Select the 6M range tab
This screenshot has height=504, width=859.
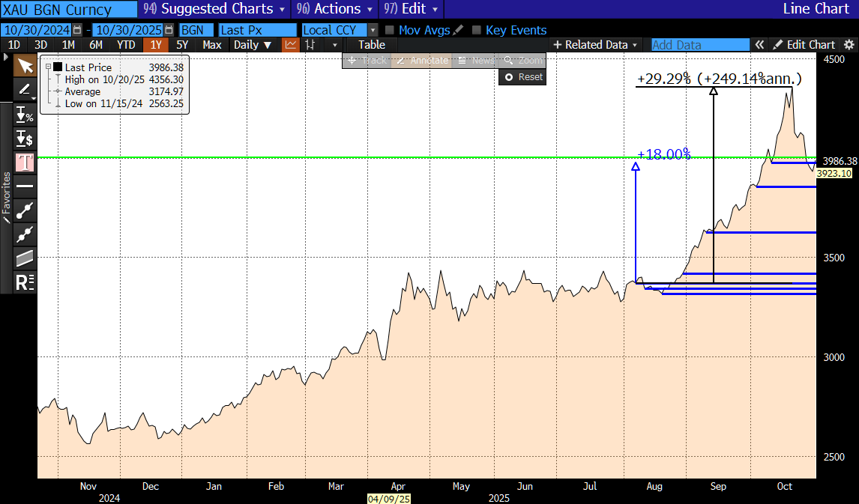[96, 45]
